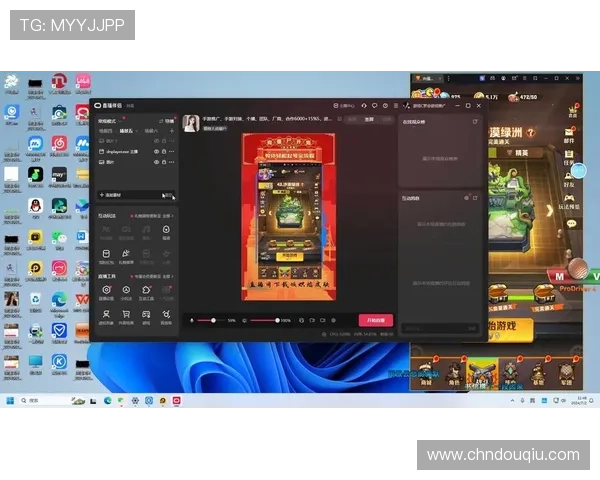
Task: Pop out the 在线观众榜 audience panel
Action: tap(475, 122)
